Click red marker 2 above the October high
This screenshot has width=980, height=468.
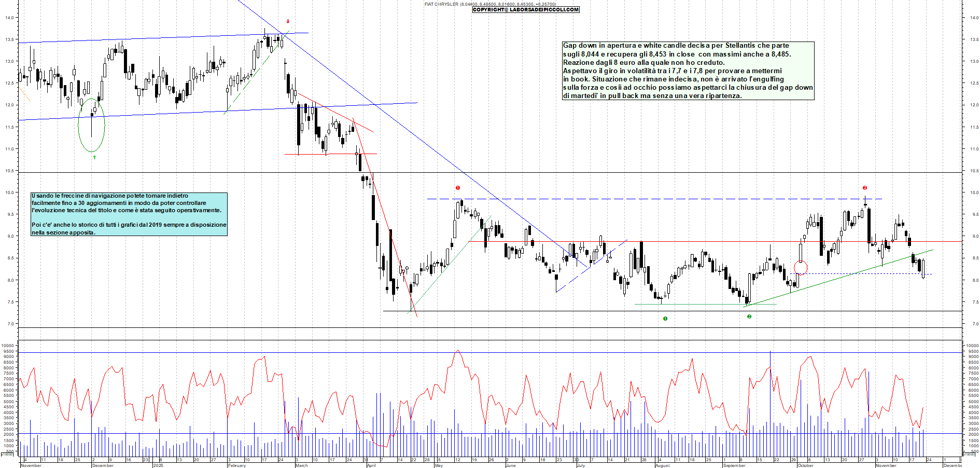tap(864, 188)
